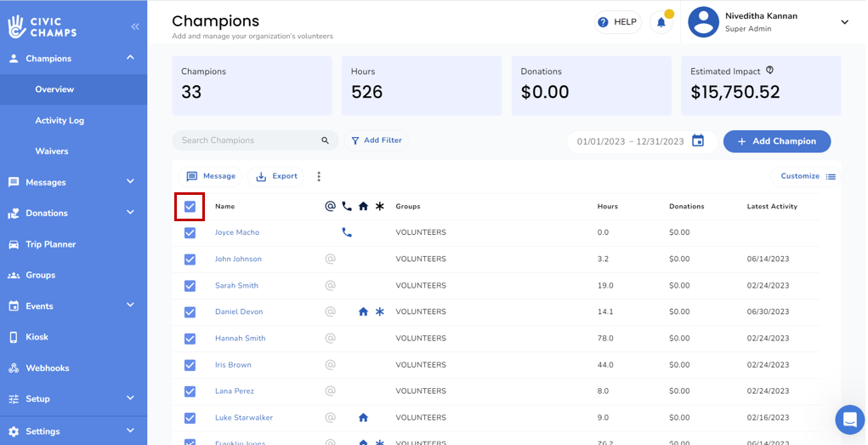Deselect the Daniel Devon row checkbox
Image resolution: width=868 pixels, height=445 pixels.
coord(190,312)
